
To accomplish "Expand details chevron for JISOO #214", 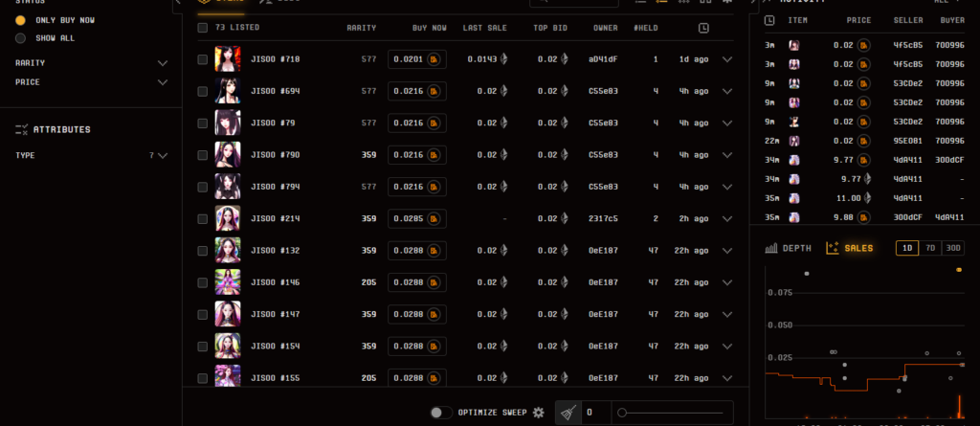I will [x=727, y=219].
